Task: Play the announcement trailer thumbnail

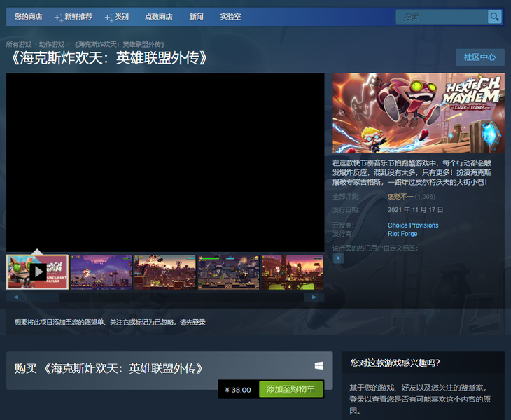Action: (38, 272)
